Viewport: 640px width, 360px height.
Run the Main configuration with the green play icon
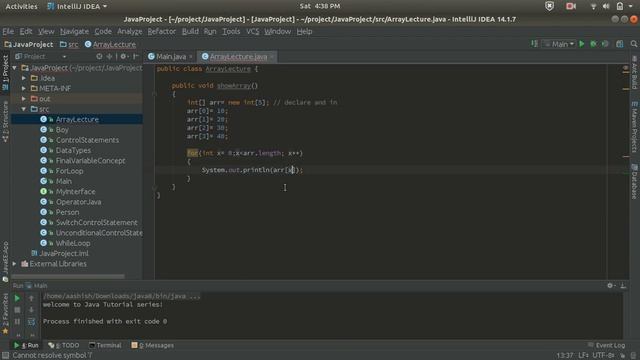click(582, 44)
